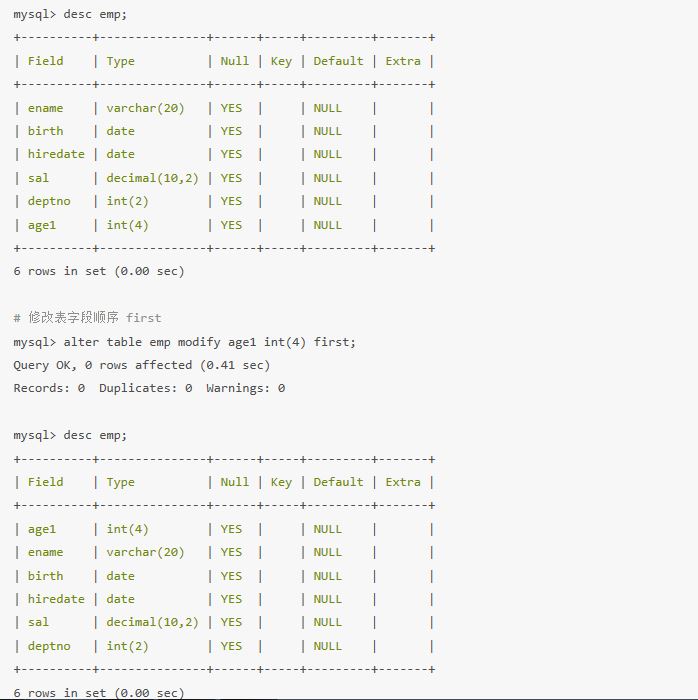Click "hiredate" field in the first table
The height and width of the screenshot is (700, 698).
pos(56,154)
